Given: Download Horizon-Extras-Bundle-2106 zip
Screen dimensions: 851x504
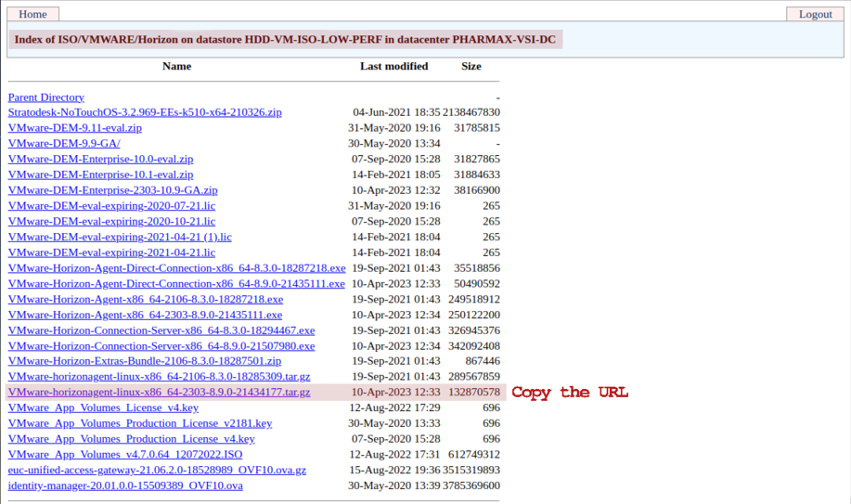Looking at the screenshot, I should point(145,361).
